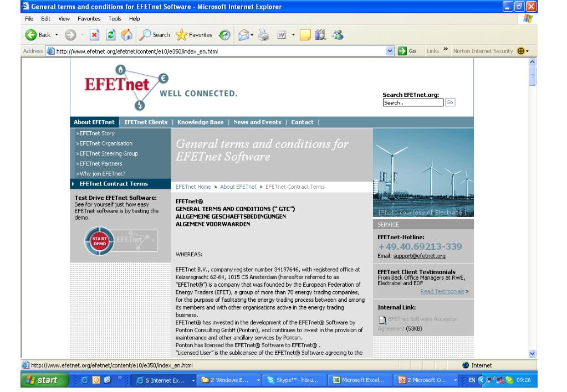This screenshot has width=567, height=392.
Task: Open the Help menu
Action: pos(134,19)
